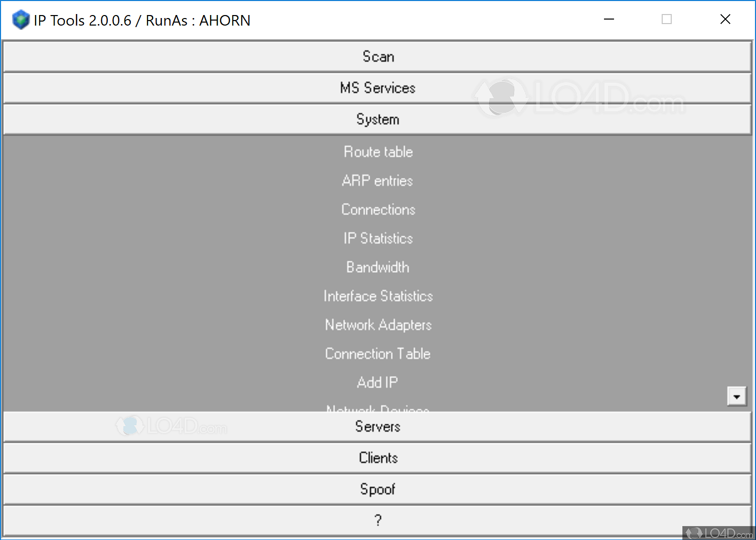The image size is (756, 540).
Task: Close the IP Tools window
Action: point(725,20)
